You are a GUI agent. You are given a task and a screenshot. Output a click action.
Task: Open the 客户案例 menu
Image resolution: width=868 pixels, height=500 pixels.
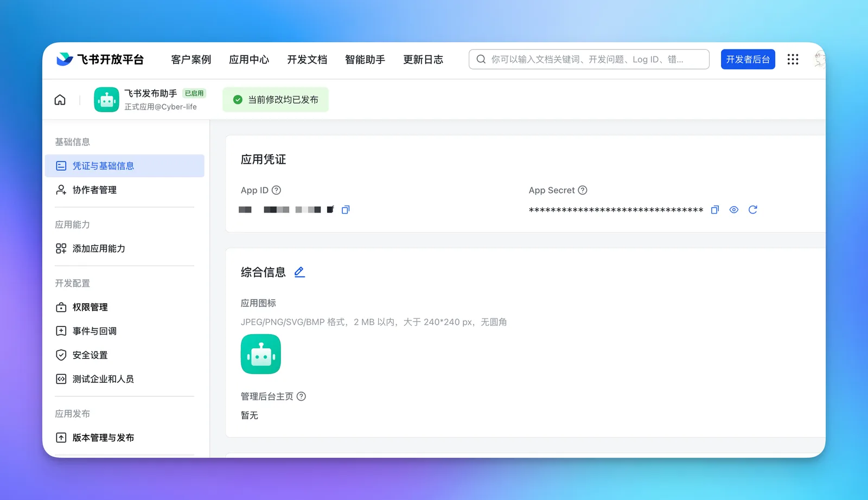(x=191, y=60)
